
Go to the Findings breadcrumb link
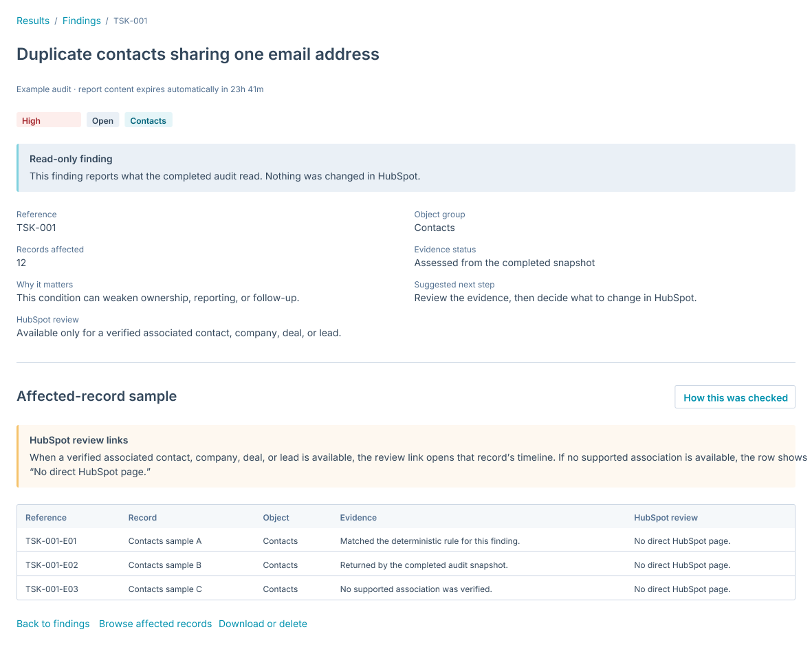[81, 21]
